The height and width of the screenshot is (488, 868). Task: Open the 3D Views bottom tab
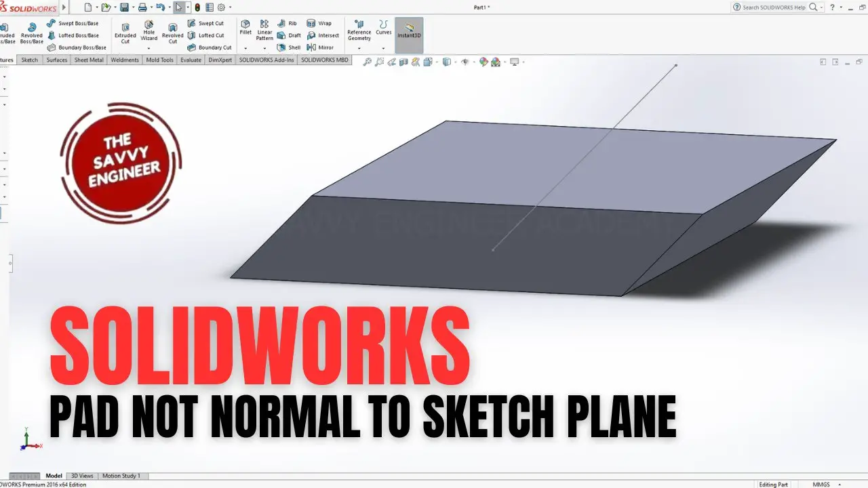[83, 476]
